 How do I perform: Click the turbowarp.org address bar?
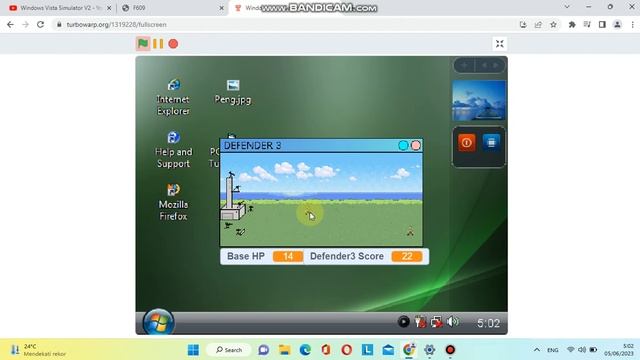tap(286, 24)
